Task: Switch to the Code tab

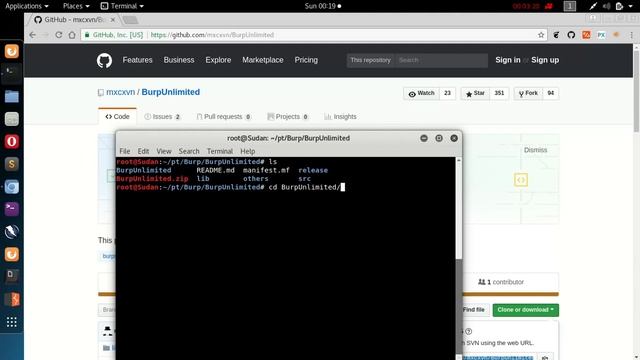Action: 117,117
